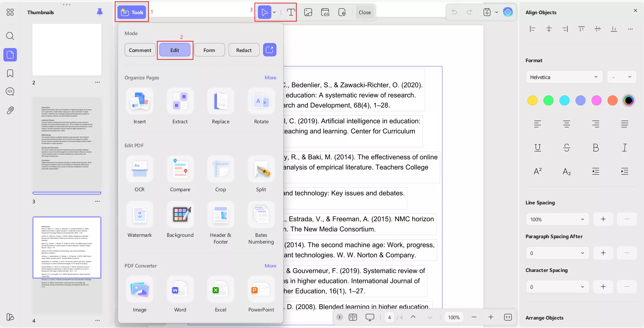The image size is (644, 328).
Task: Toggle italic formatting
Action: coord(625,148)
